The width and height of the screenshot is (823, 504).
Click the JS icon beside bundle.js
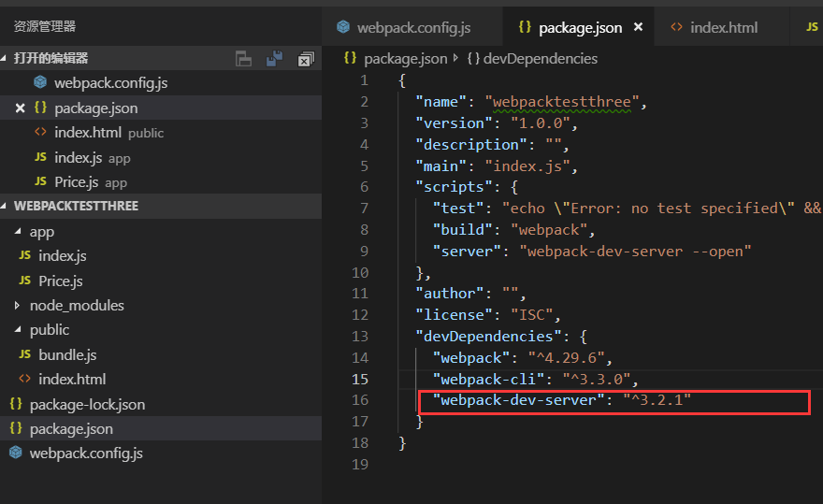tap(24, 355)
